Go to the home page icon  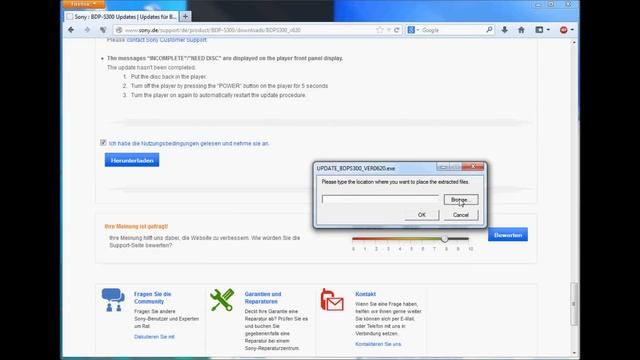tap(521, 30)
